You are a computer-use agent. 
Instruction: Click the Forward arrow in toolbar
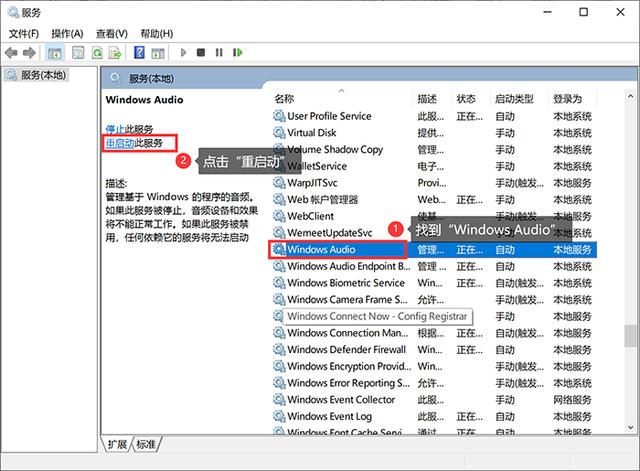[29, 52]
